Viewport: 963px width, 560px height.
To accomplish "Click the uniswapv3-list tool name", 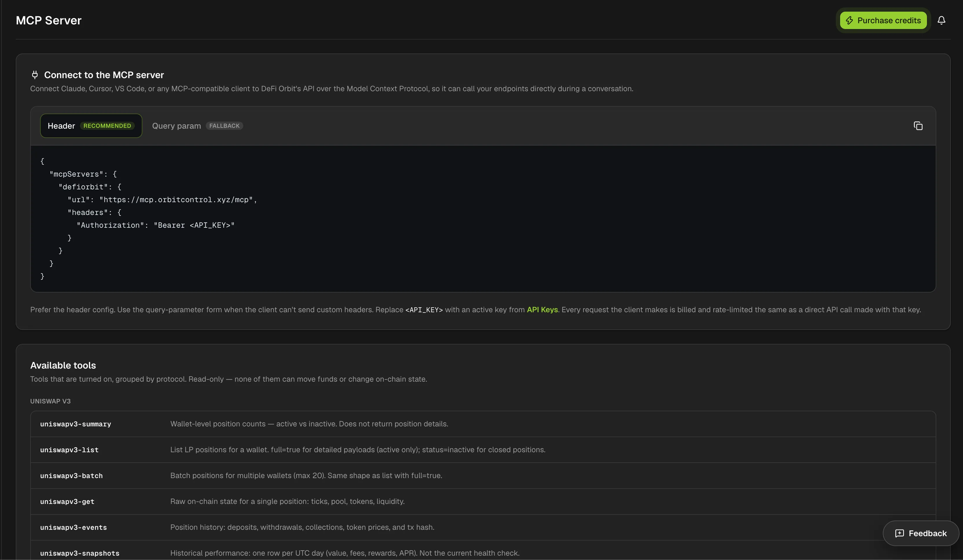I will pos(69,450).
